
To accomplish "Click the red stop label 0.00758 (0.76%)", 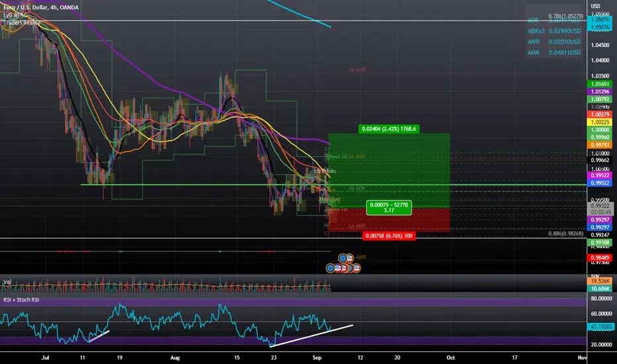I will [x=389, y=236].
